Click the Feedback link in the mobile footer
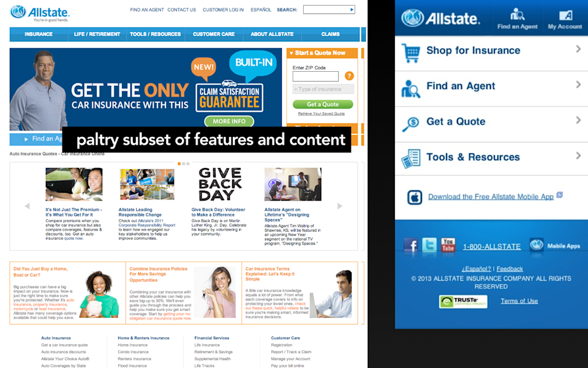 [510, 269]
